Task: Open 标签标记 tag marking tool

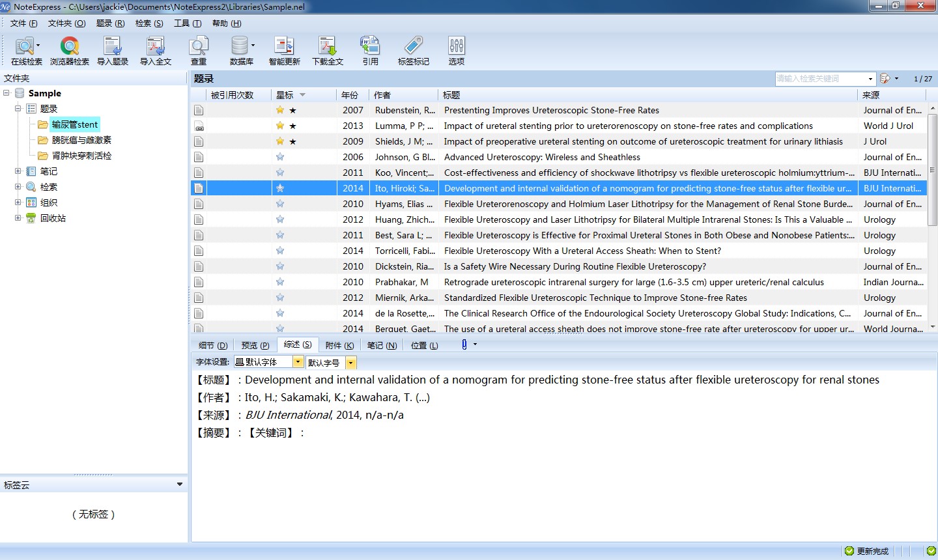Action: [x=414, y=51]
